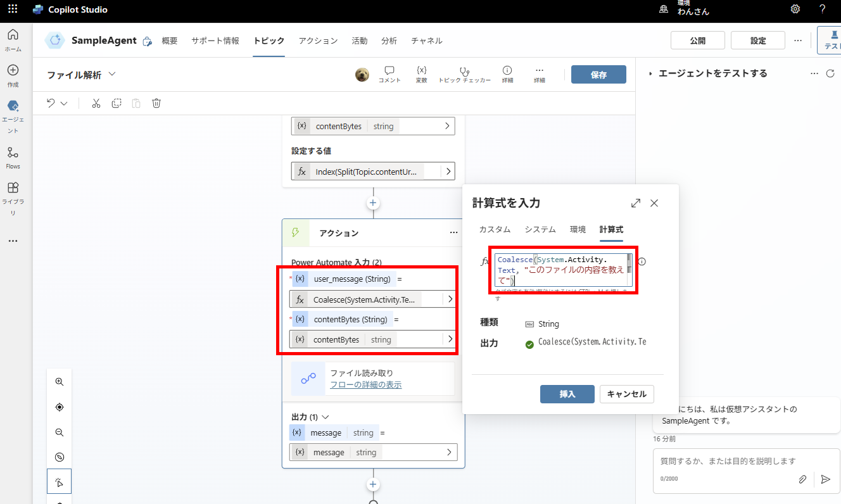Click the 詳細 info icon in topic toolbar
Screen dimensions: 841x504
pos(507,74)
